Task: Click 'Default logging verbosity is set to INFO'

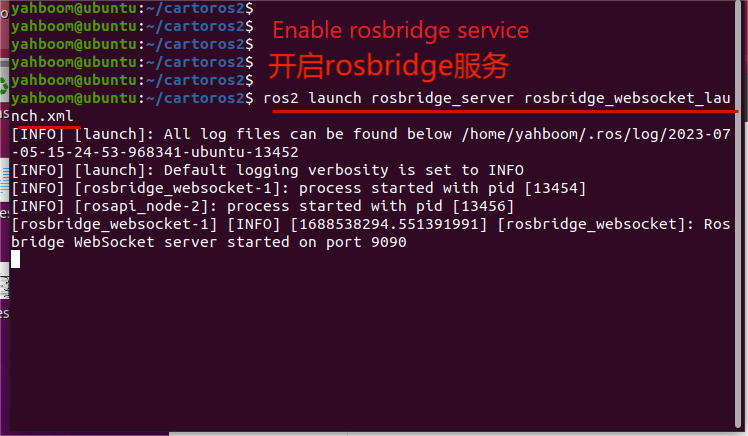Action: click(x=343, y=170)
